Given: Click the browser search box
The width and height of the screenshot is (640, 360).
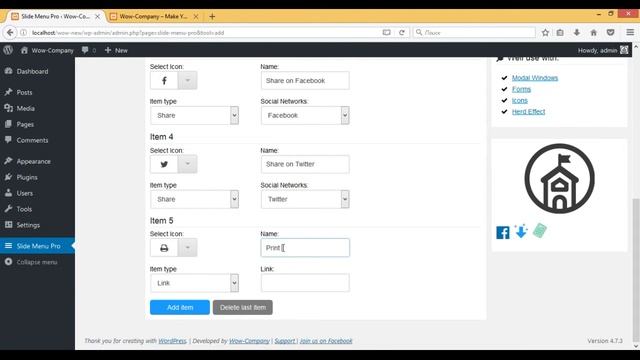Looking at the screenshot, I should coord(474,32).
